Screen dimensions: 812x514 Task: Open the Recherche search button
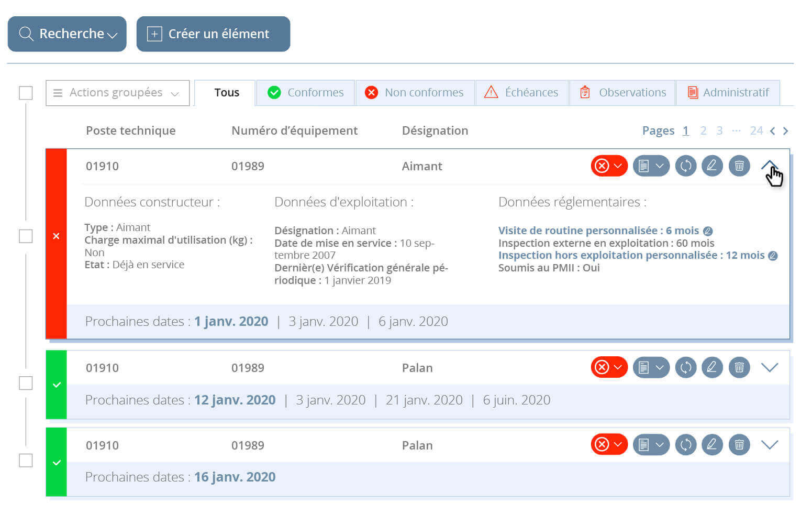point(67,34)
